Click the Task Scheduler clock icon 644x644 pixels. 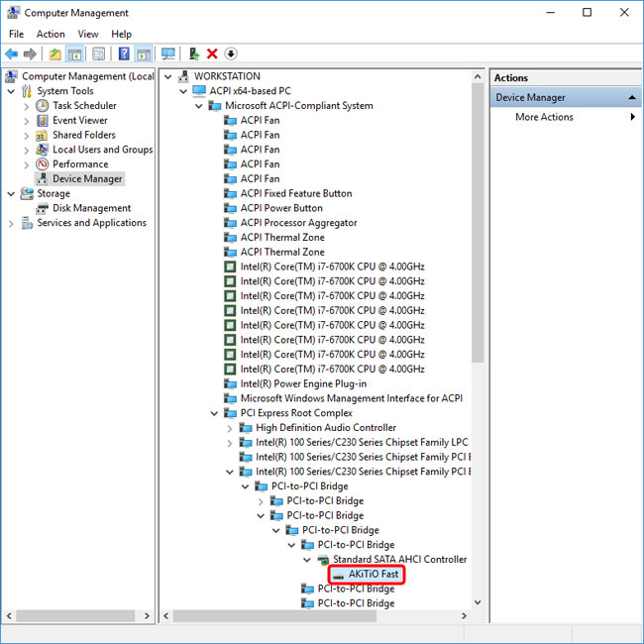click(42, 106)
